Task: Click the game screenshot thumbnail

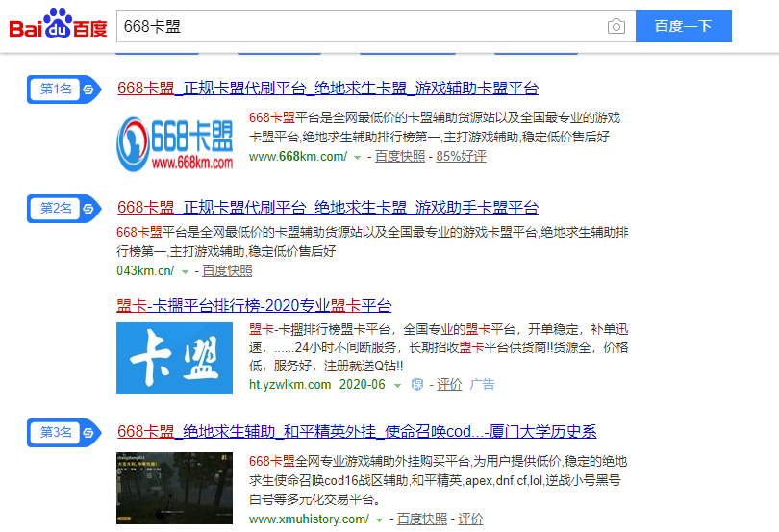Action: (x=174, y=489)
